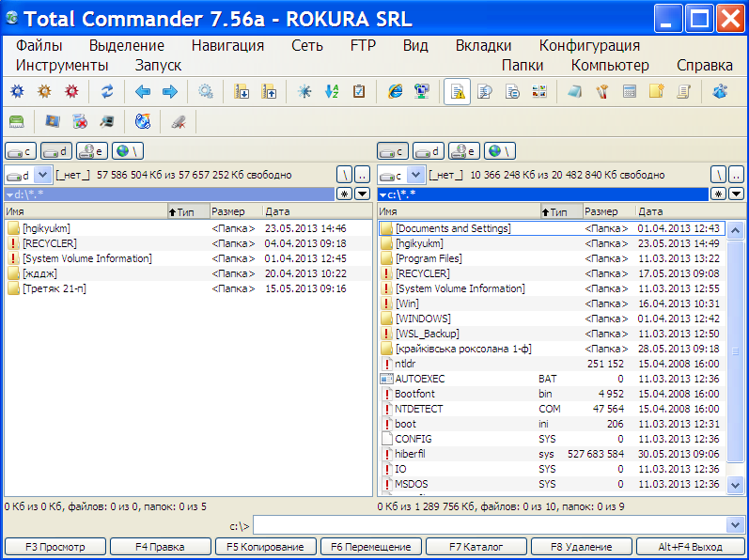Expand the command line history dropdown
This screenshot has height=560, width=749.
(736, 525)
